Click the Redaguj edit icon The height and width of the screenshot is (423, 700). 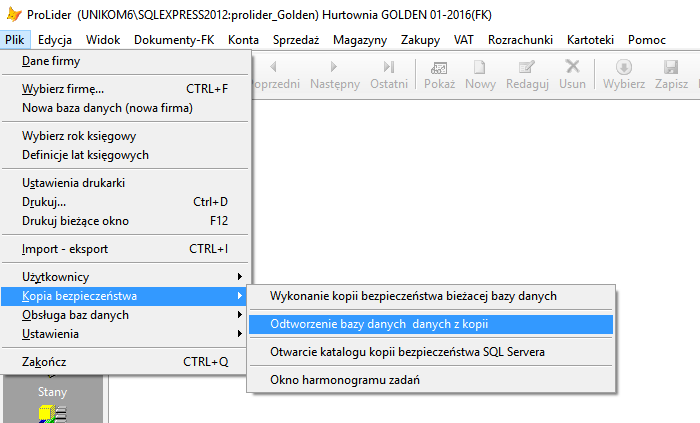tap(527, 67)
